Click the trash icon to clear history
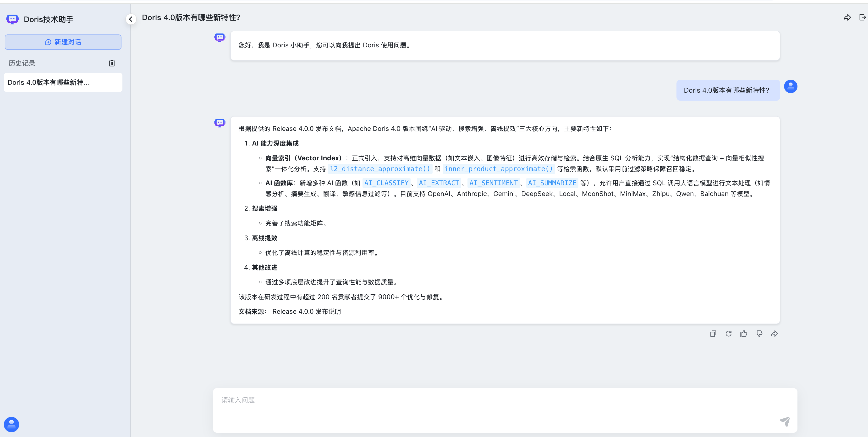 click(112, 63)
